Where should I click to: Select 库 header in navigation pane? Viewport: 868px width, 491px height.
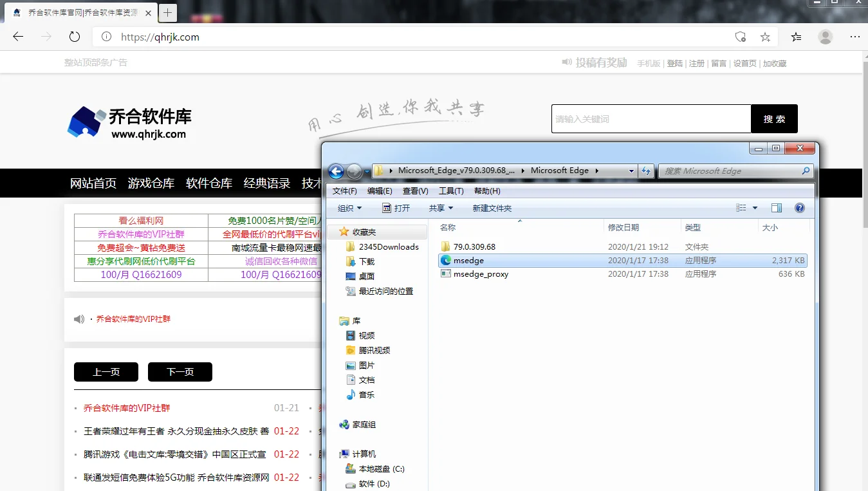350,320
